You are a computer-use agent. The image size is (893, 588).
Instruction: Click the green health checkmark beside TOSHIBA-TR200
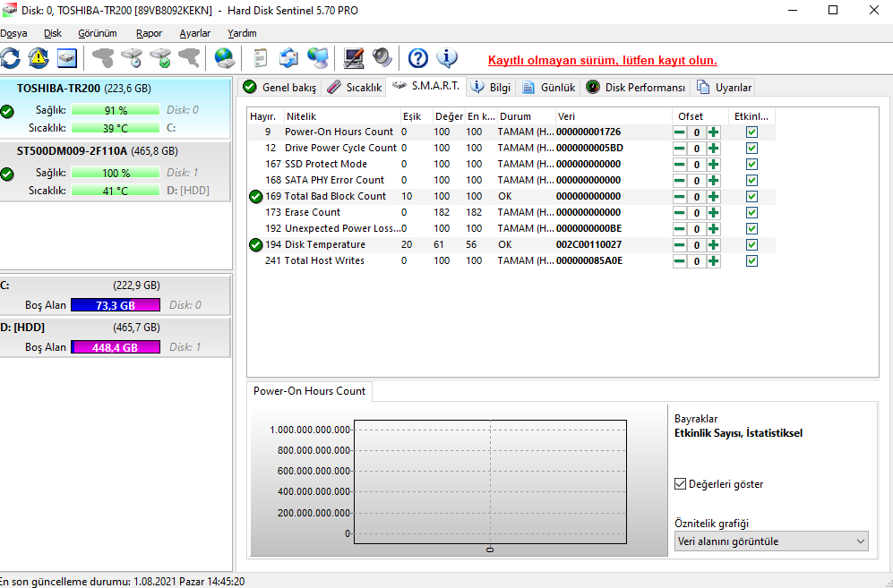(7, 112)
